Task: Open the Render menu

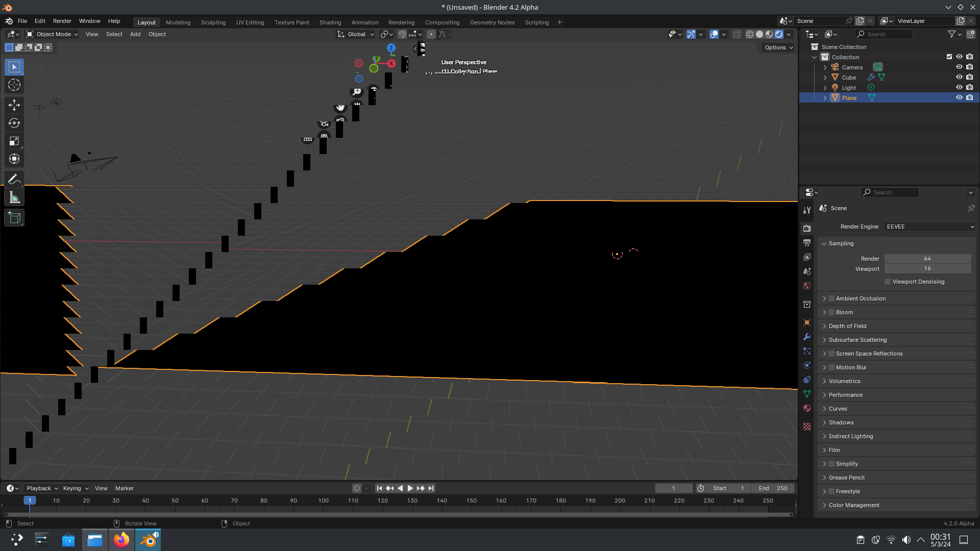Action: [62, 21]
